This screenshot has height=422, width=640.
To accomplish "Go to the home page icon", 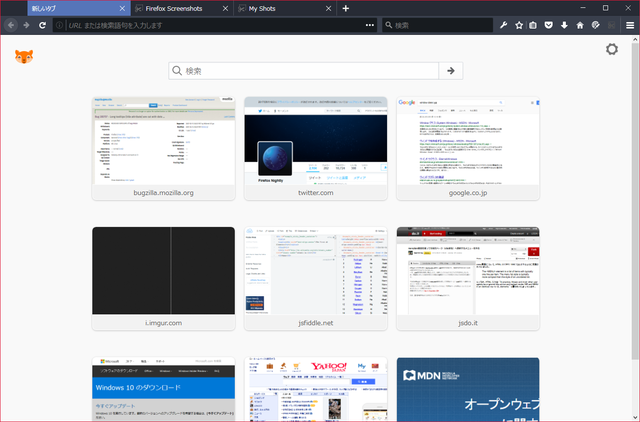I will coord(580,25).
